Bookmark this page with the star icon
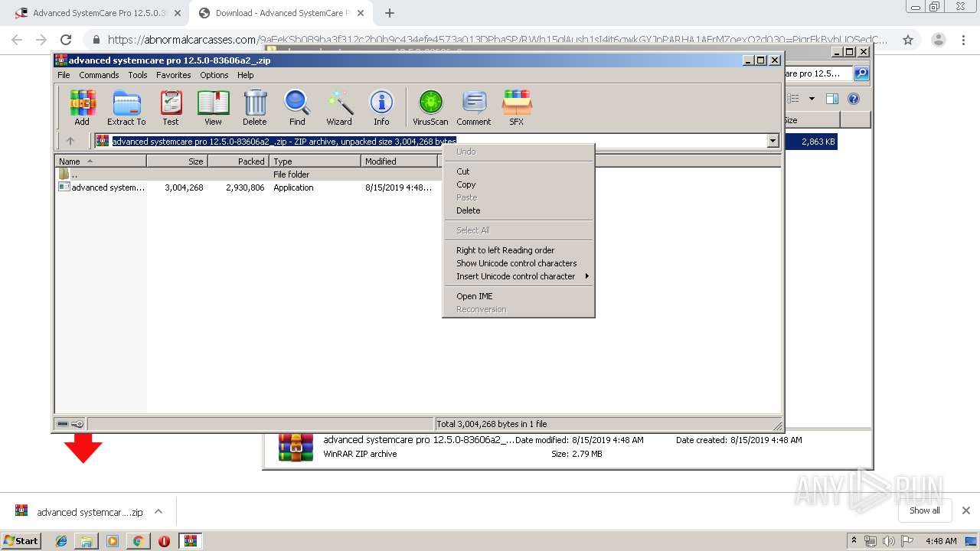The image size is (980, 551). click(x=908, y=40)
